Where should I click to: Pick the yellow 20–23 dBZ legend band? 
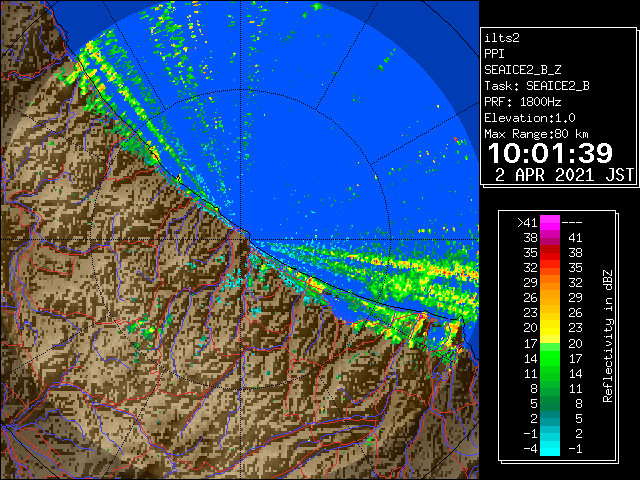[x=550, y=328]
